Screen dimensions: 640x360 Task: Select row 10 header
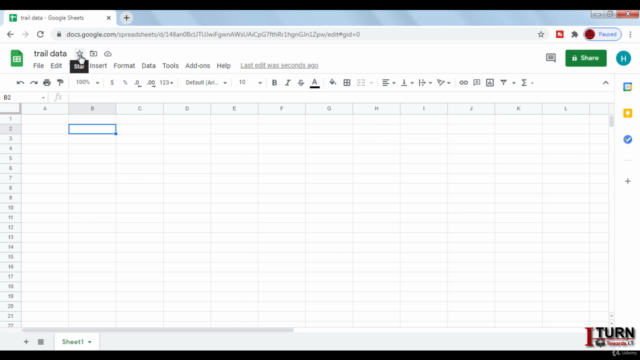click(x=11, y=207)
